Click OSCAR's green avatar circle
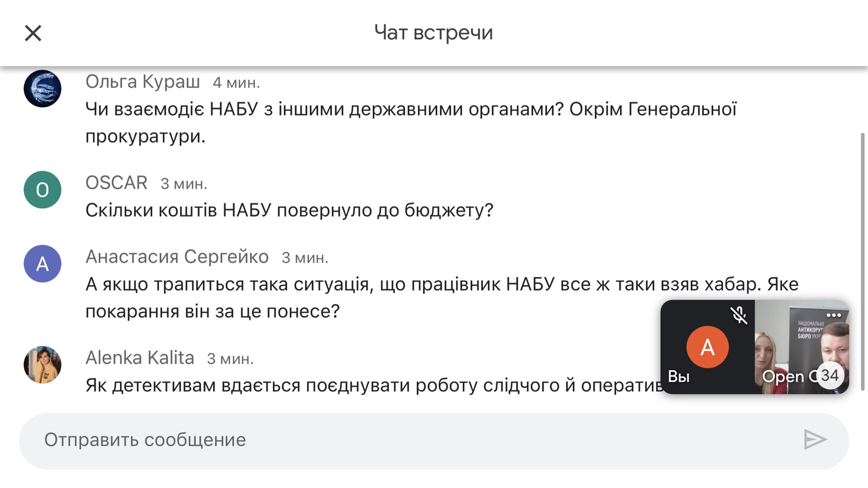 pos(42,190)
